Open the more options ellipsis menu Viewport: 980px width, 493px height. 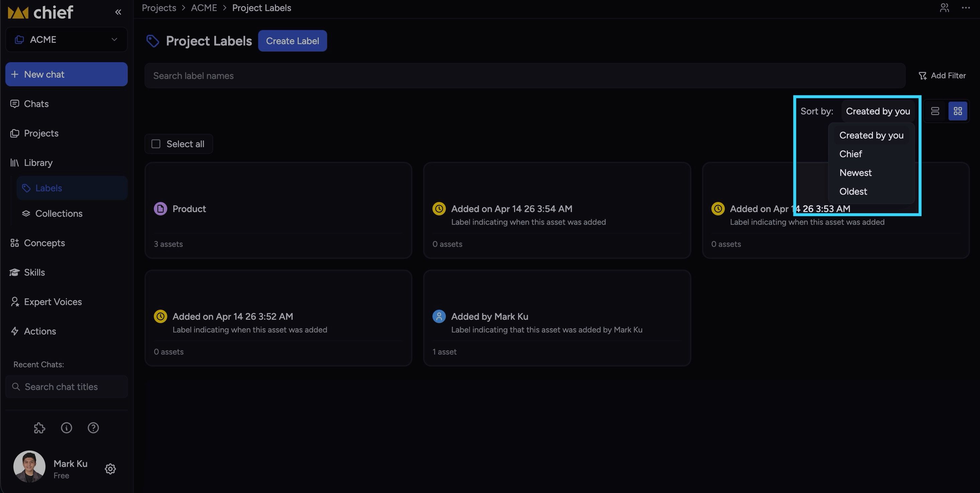point(966,8)
